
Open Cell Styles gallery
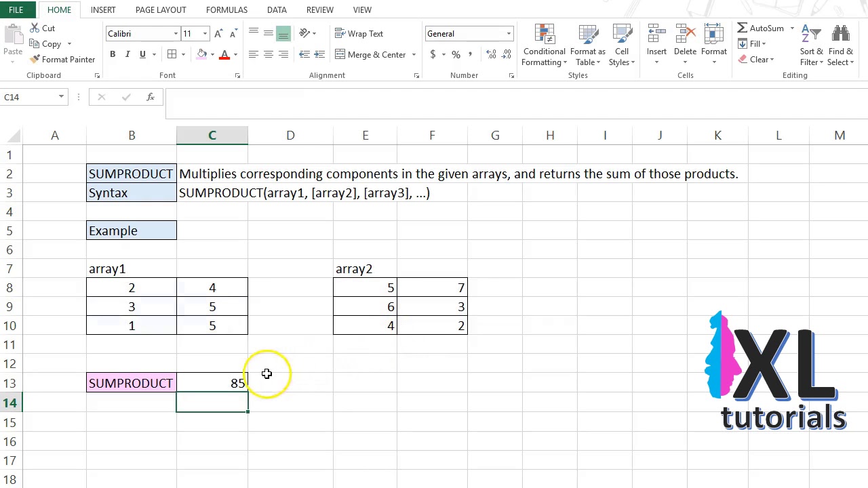coord(622,45)
